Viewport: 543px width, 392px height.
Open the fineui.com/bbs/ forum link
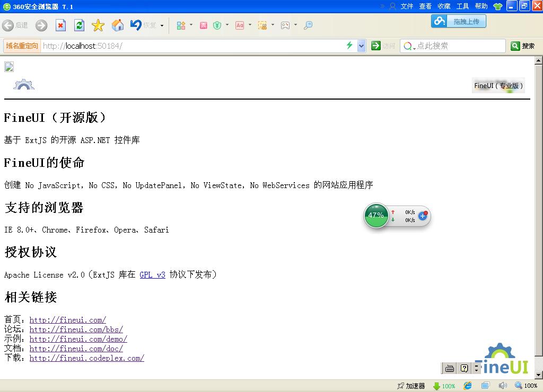(76, 329)
